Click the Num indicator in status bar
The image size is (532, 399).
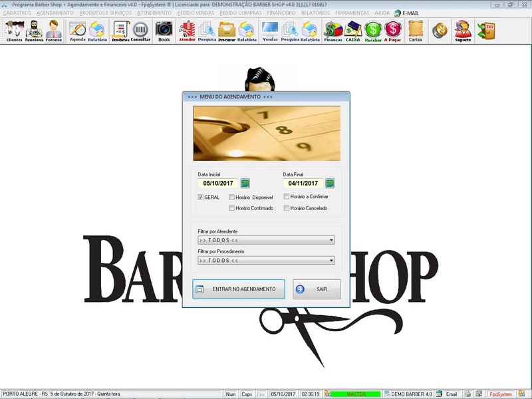point(231,394)
